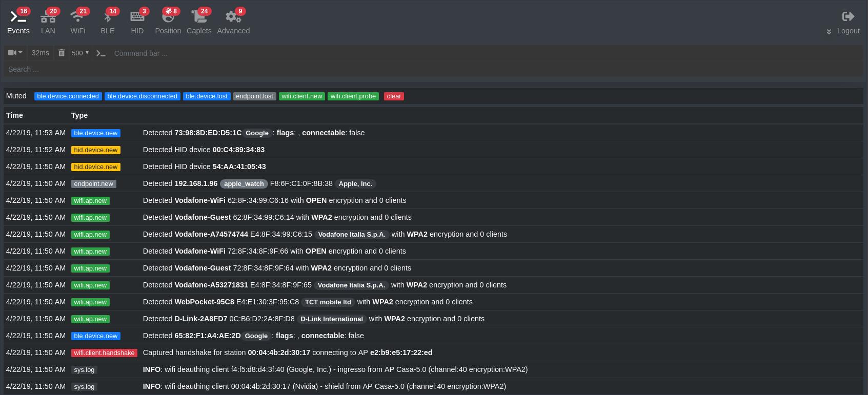
Task: Click the Search events field
Action: [x=433, y=69]
